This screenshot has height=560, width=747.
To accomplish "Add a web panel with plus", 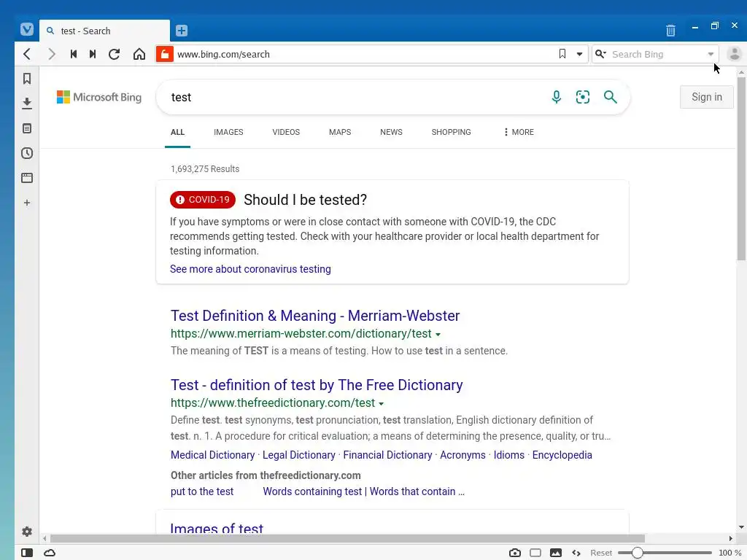I will [x=27, y=203].
